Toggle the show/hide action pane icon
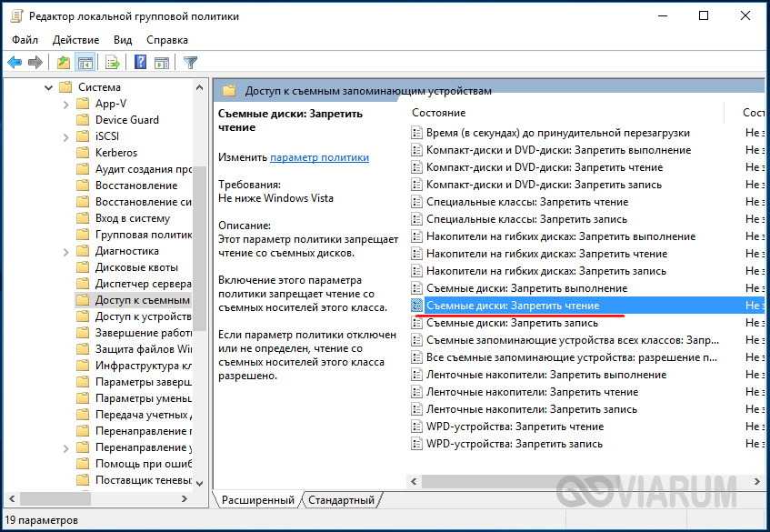 point(162,63)
